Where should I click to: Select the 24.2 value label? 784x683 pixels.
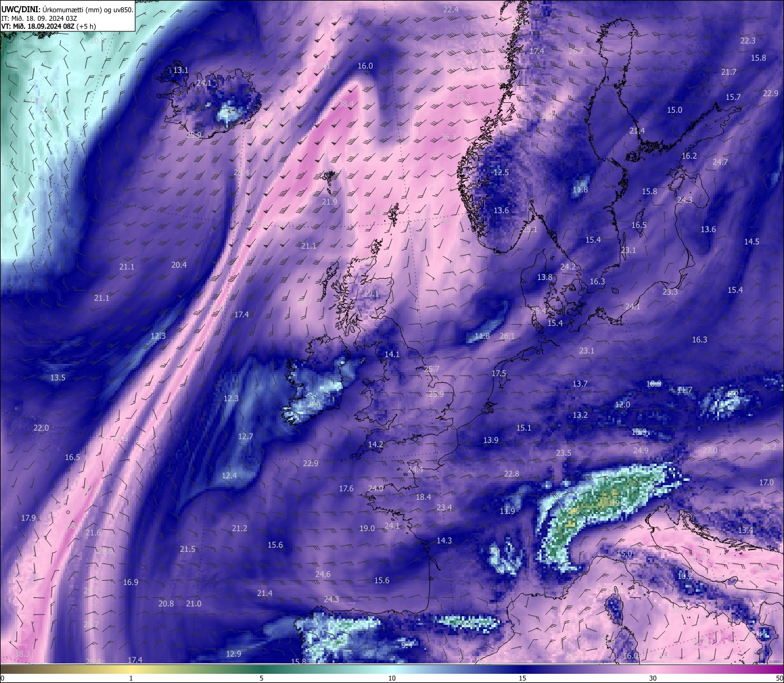(568, 267)
